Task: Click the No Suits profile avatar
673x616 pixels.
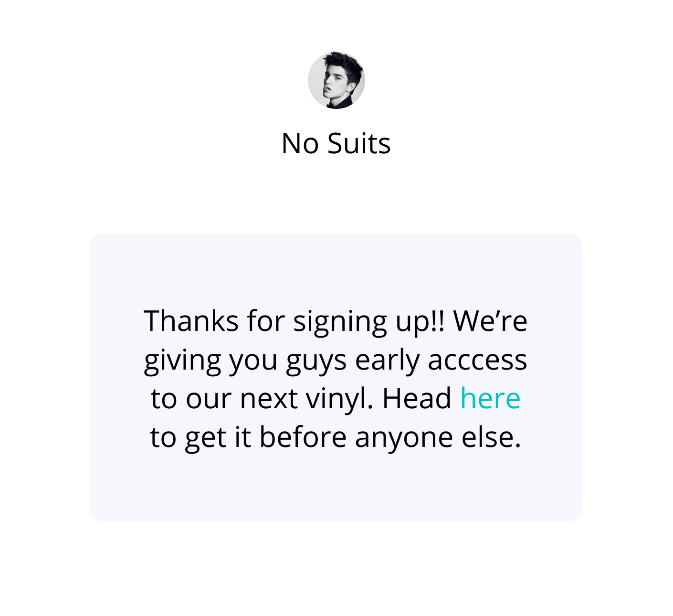Action: pos(336,80)
